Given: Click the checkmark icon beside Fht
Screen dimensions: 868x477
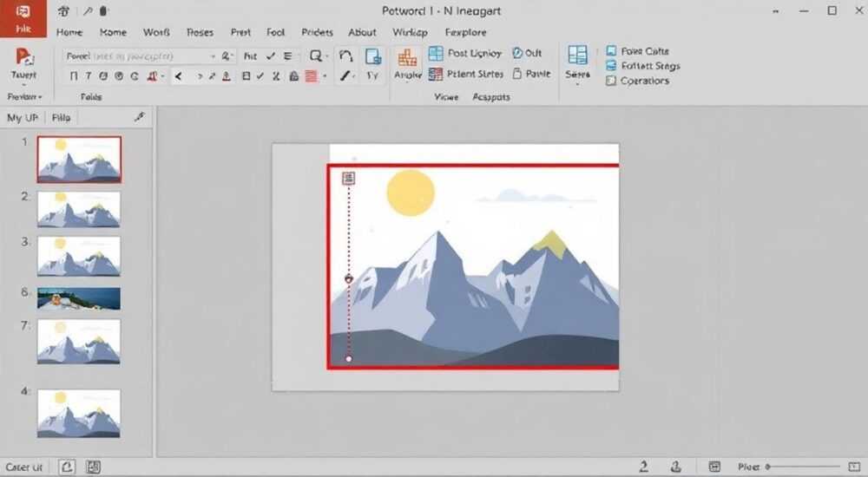Looking at the screenshot, I should (x=271, y=56).
